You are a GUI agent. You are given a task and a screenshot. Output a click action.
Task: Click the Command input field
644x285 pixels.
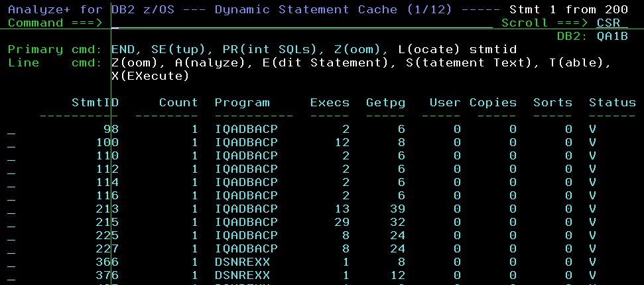coord(302,23)
